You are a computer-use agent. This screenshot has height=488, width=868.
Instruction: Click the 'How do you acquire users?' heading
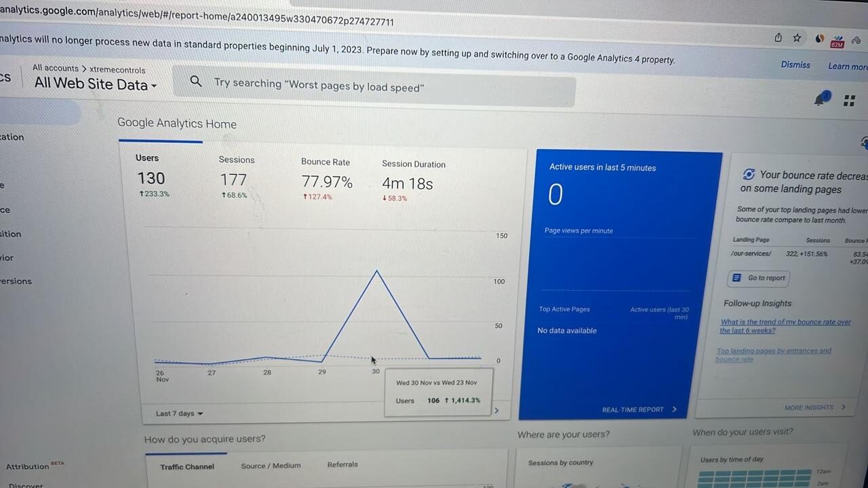205,439
